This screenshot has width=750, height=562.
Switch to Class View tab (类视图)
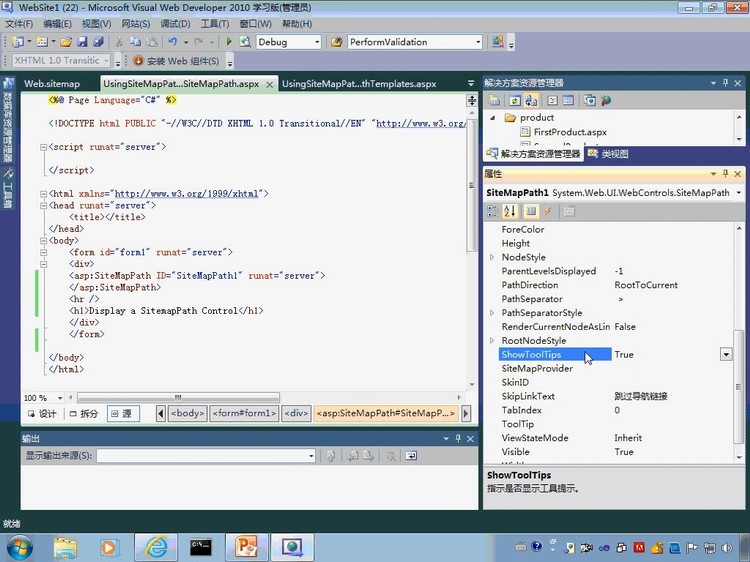[x=608, y=154]
